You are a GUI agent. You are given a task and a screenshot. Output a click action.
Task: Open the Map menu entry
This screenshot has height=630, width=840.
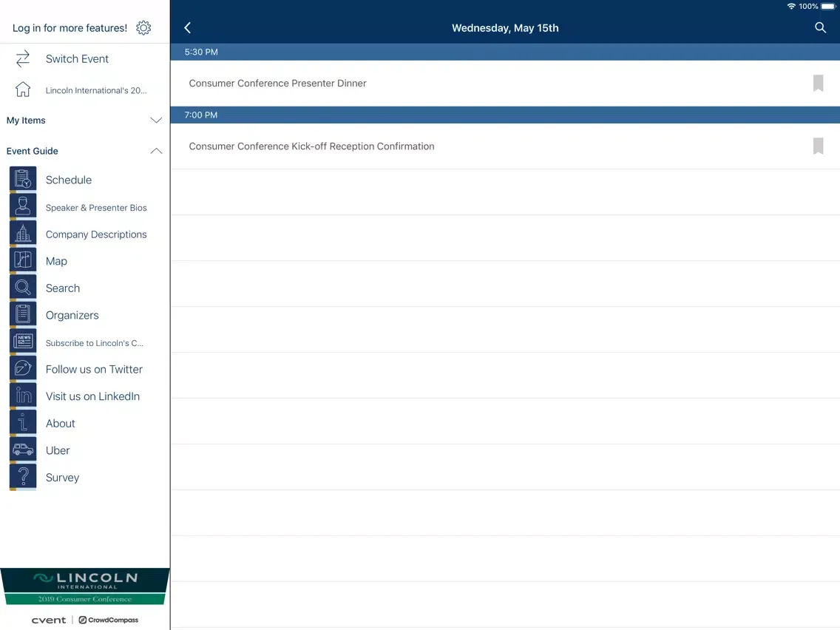pyautogui.click(x=56, y=262)
